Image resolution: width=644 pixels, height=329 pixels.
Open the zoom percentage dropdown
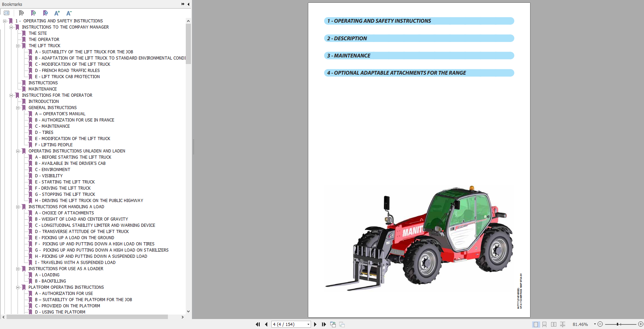point(595,324)
